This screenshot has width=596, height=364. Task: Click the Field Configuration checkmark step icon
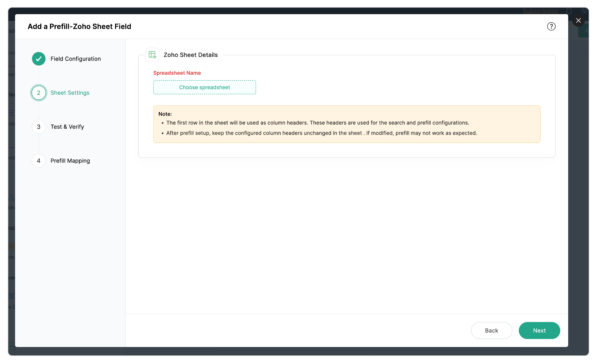coord(39,59)
